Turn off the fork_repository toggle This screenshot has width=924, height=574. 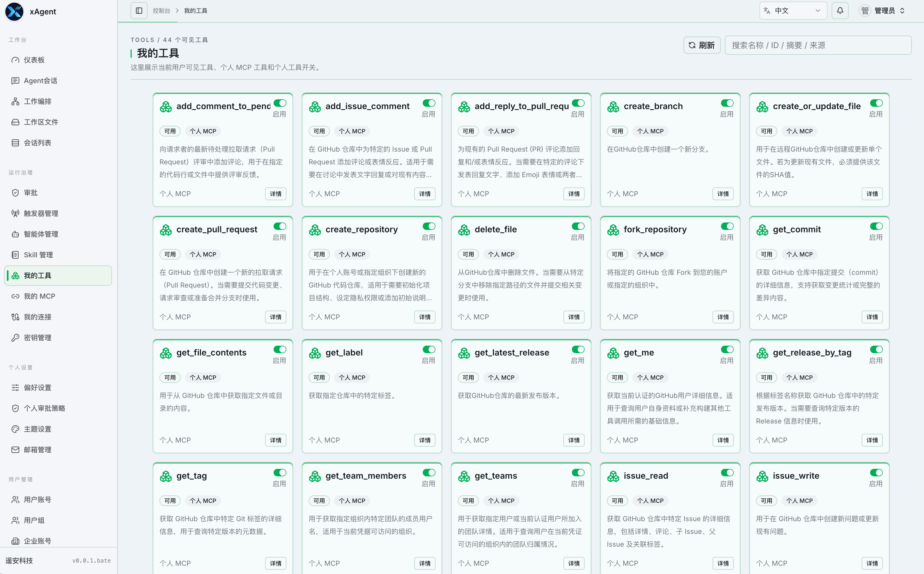click(727, 226)
